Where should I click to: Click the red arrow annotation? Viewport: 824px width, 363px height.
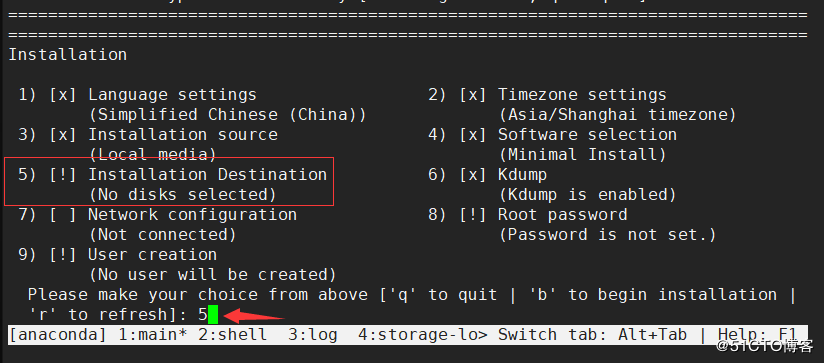254,317
